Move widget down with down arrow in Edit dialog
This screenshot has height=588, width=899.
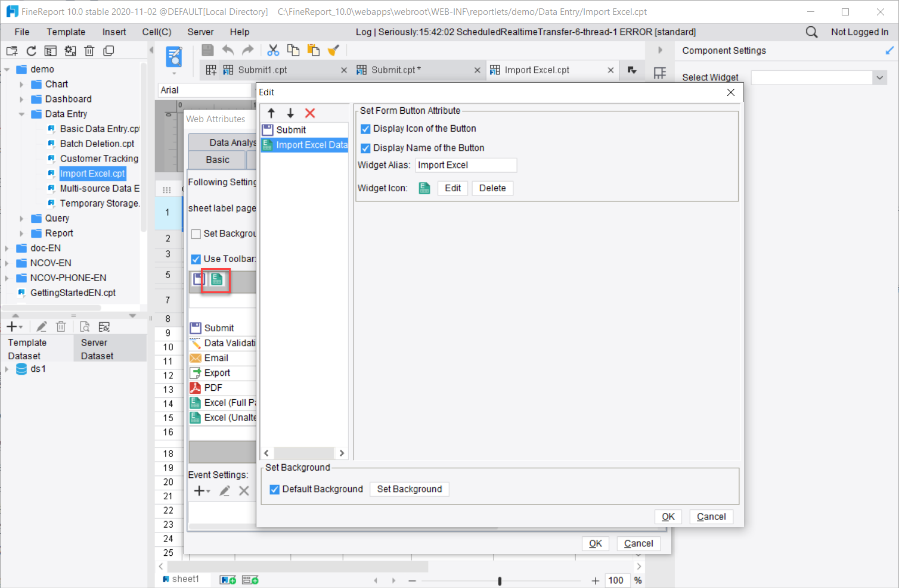point(290,113)
